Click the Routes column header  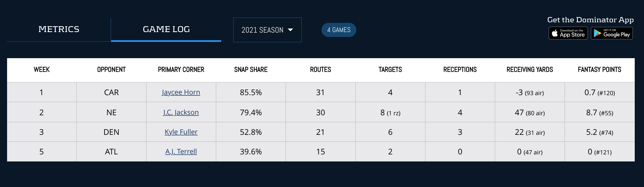[x=320, y=70]
